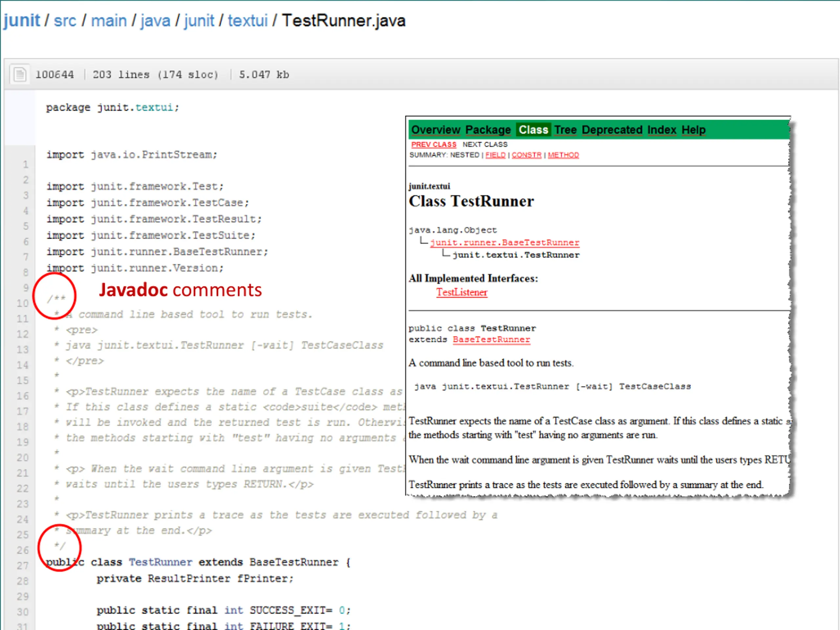Select the highlighted Class tab

pos(533,130)
